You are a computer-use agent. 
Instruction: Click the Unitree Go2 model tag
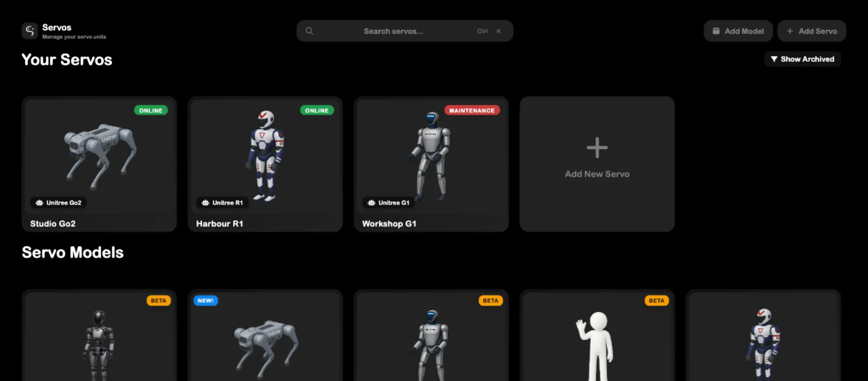pyautogui.click(x=59, y=202)
